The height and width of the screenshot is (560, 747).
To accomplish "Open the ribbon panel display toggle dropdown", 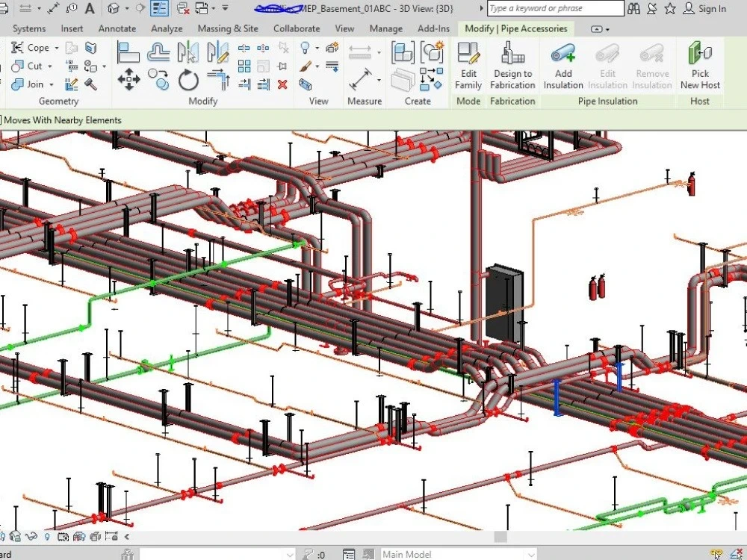I will (600, 29).
